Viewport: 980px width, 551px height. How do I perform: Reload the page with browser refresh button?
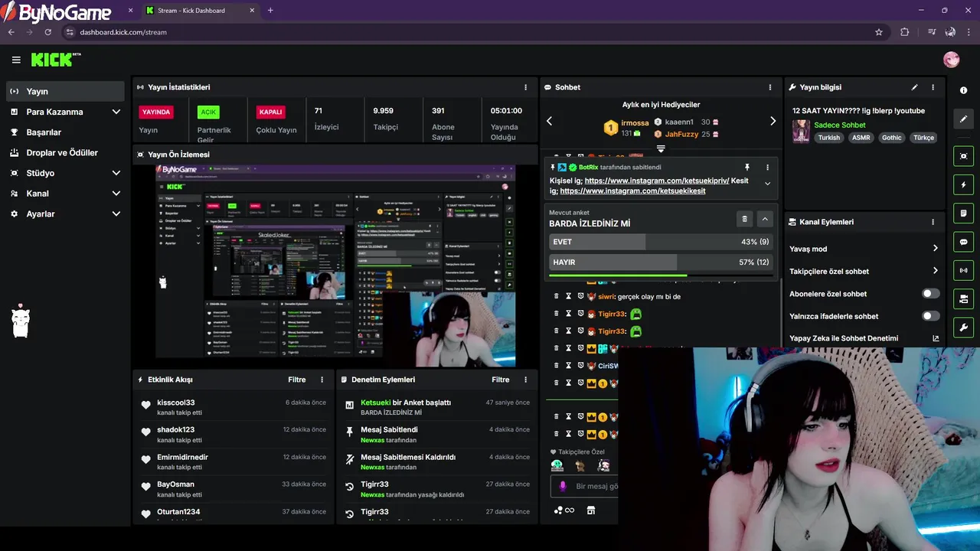coord(47,32)
